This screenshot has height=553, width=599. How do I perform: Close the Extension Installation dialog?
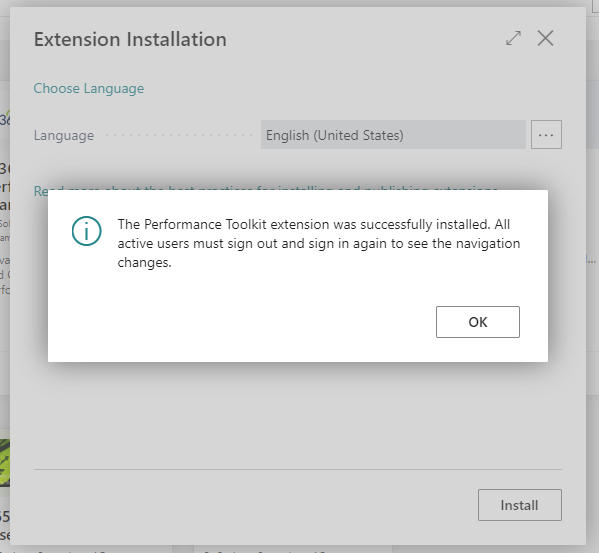click(x=545, y=38)
